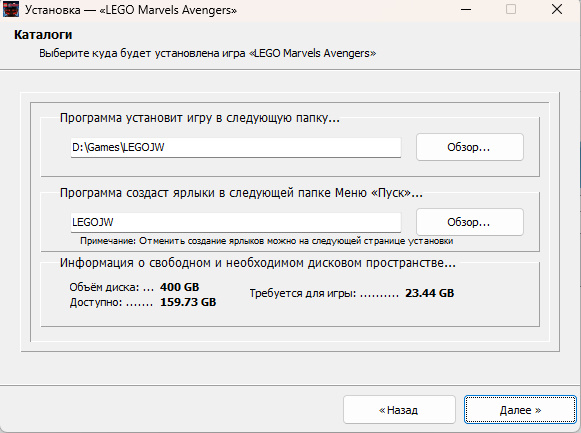Click the 400 GB disk size value
This screenshot has width=581, height=433.
tap(180, 287)
